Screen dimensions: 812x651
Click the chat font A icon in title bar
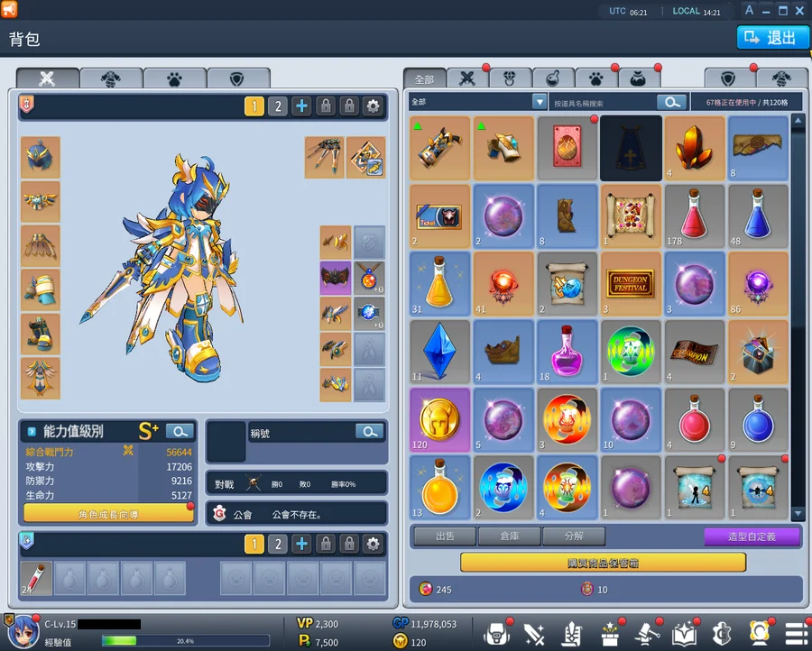[x=749, y=10]
